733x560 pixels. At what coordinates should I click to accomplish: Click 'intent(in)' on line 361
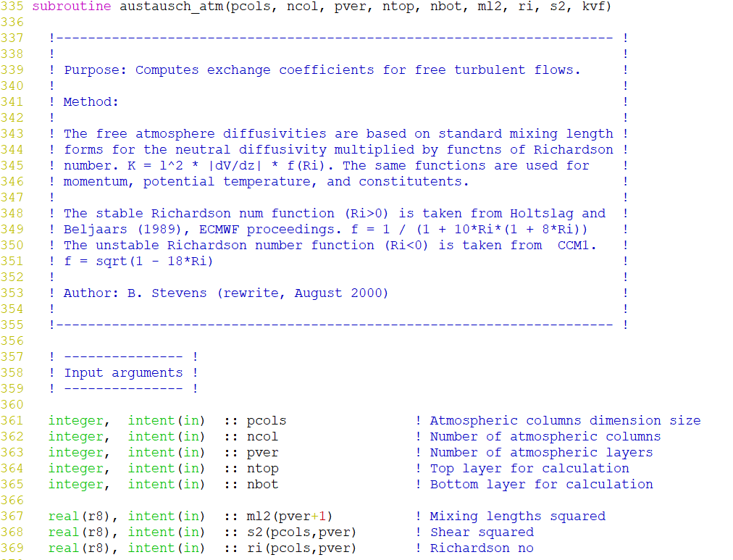(x=167, y=421)
